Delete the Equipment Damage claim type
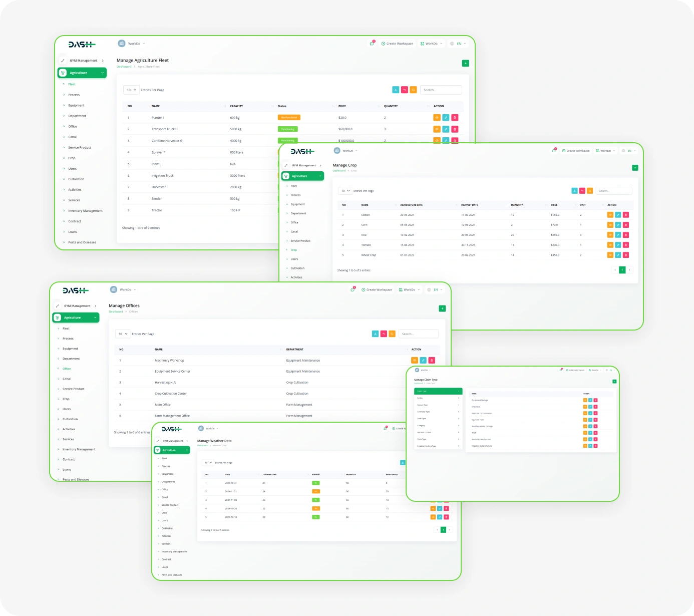This screenshot has width=694, height=616. tap(595, 400)
